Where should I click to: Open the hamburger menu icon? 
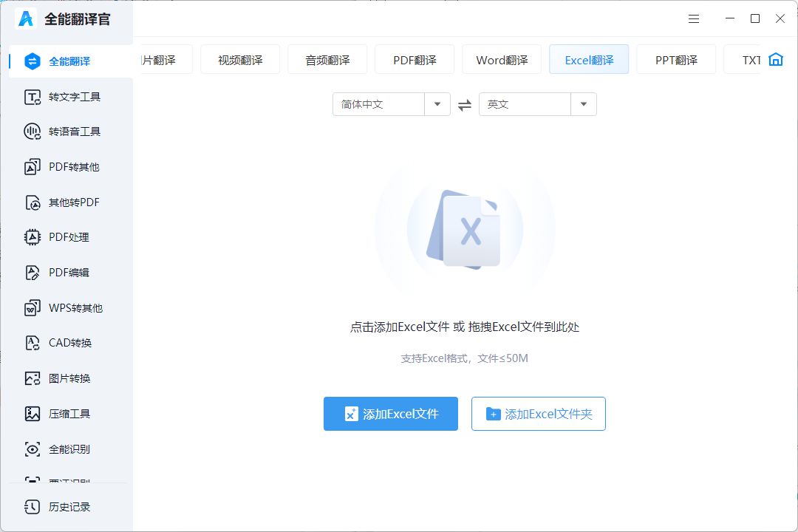point(694,18)
